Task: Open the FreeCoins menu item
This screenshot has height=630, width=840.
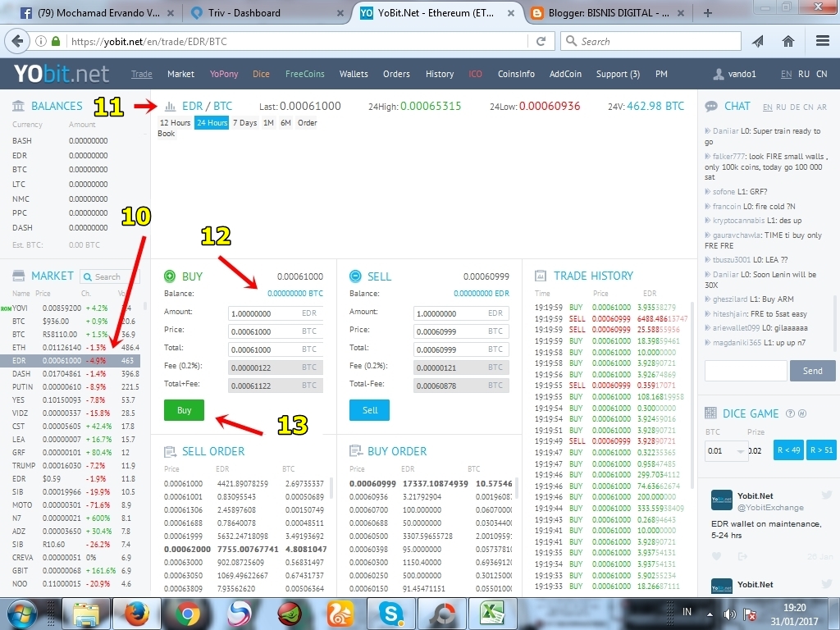Action: [x=305, y=74]
